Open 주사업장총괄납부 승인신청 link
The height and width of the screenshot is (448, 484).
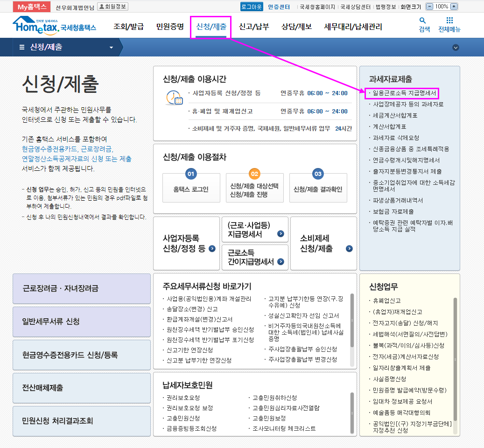(303, 349)
